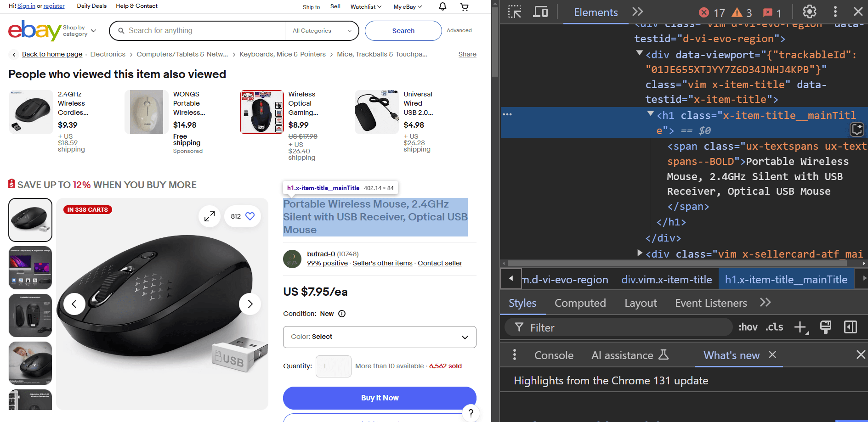
Task: Open the All Categories dropdown
Action: 322,31
